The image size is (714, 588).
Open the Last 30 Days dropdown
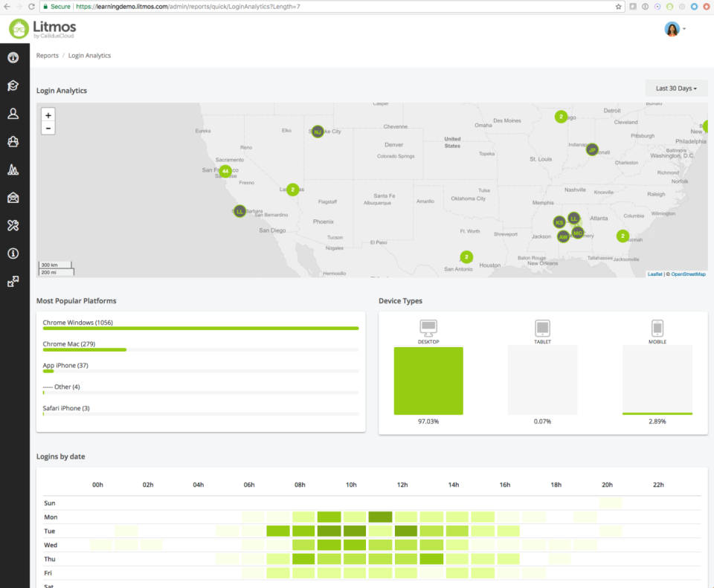676,88
